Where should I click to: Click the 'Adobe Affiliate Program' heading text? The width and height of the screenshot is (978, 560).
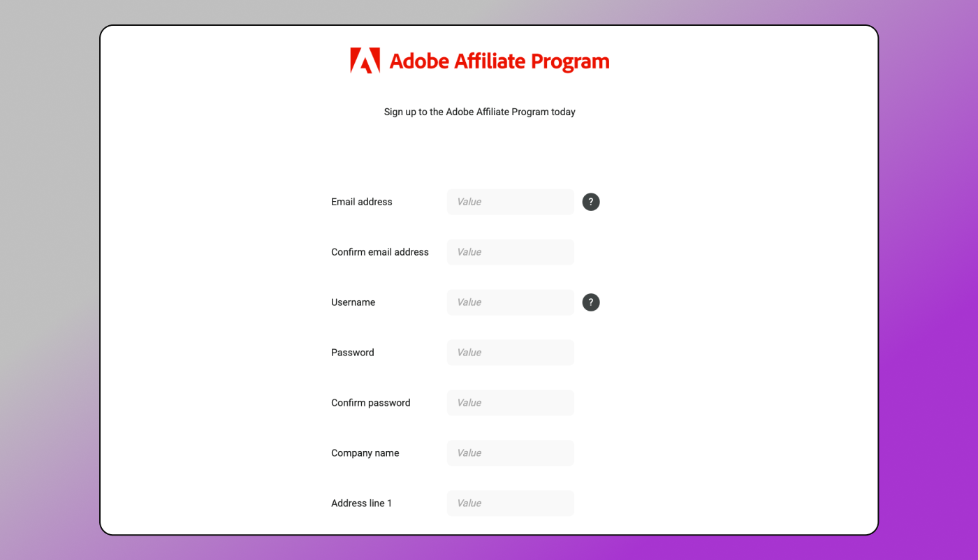(499, 61)
